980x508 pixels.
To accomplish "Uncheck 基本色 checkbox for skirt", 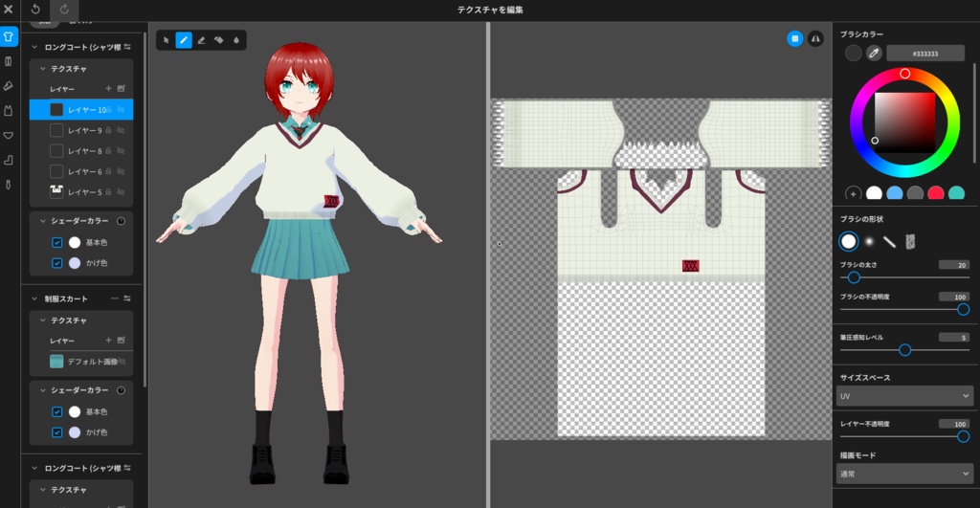I will pos(56,411).
